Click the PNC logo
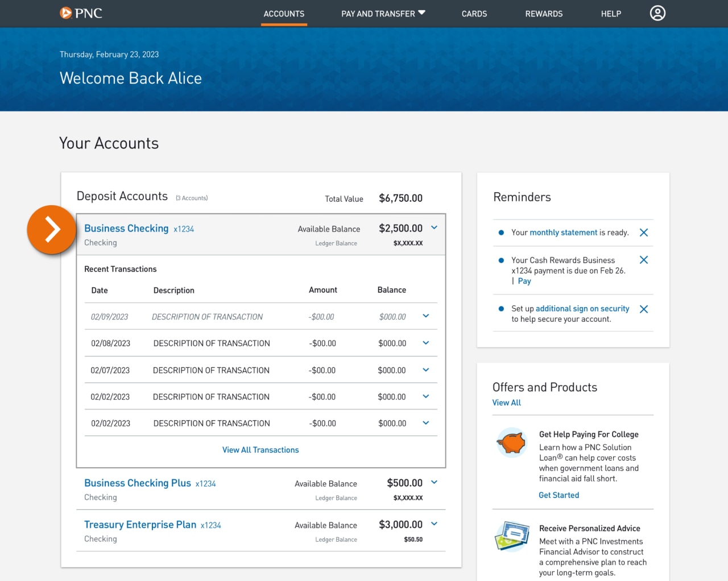The width and height of the screenshot is (728, 581). pyautogui.click(x=81, y=13)
